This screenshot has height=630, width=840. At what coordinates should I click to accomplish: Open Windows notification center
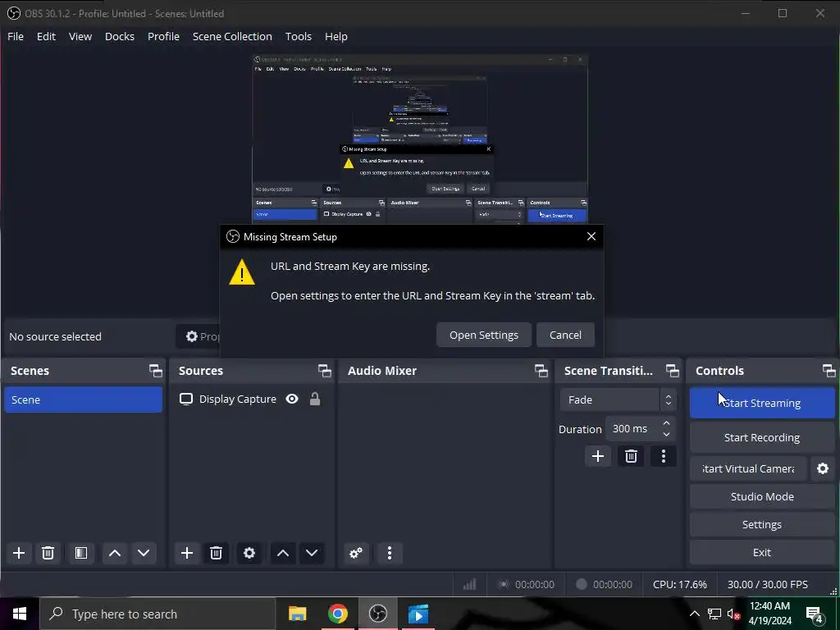(x=815, y=614)
